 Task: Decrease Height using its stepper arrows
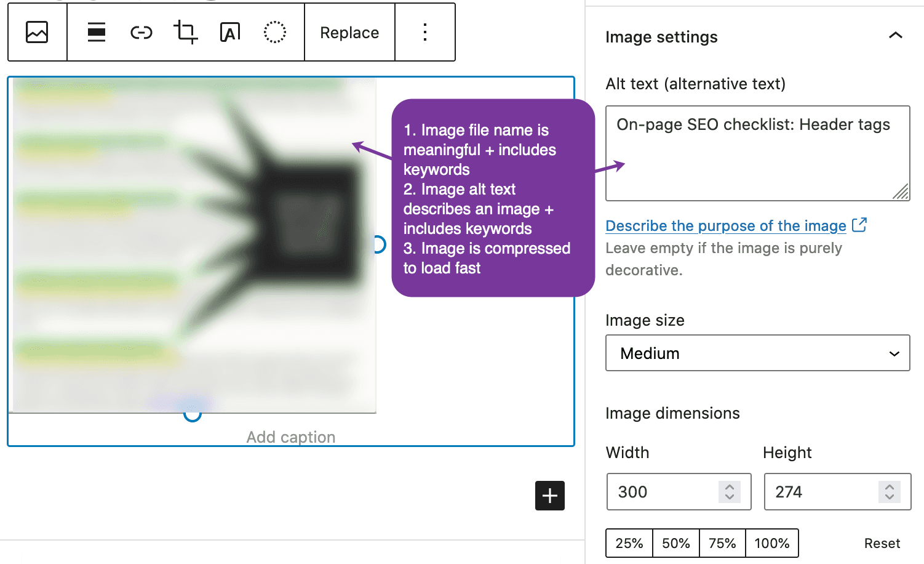coord(890,498)
